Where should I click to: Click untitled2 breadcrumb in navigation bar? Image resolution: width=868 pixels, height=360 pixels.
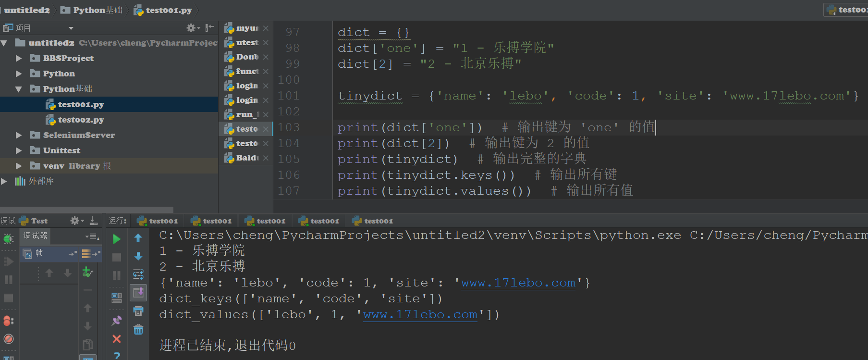(27, 10)
